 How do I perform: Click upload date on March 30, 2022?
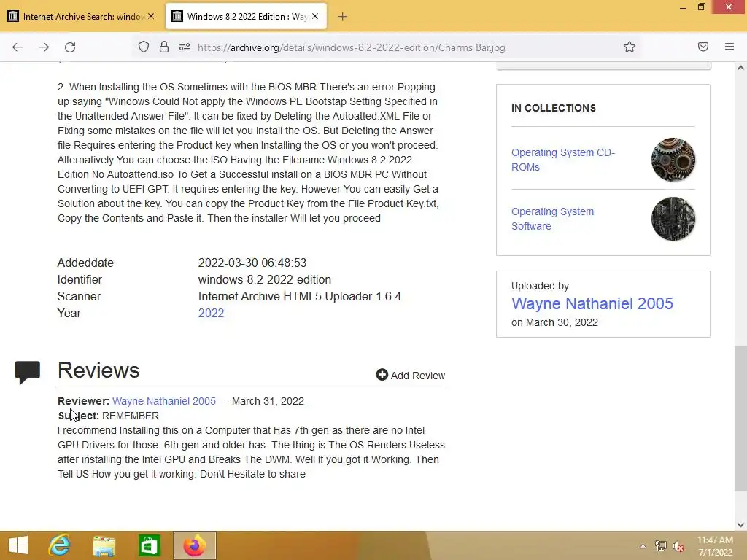(x=554, y=322)
